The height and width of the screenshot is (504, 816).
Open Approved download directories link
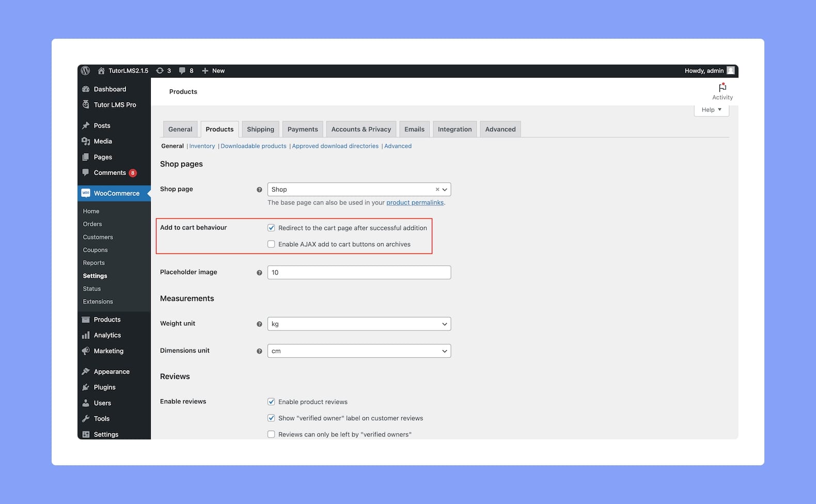point(335,146)
